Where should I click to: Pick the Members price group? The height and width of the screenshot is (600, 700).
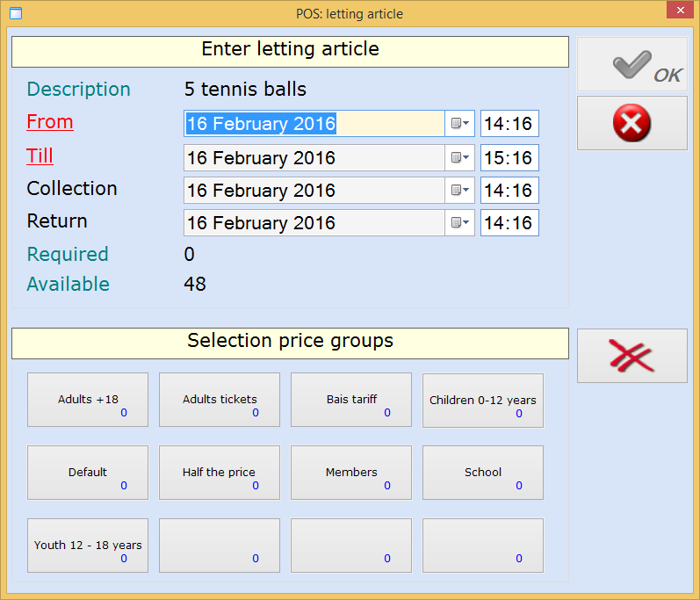[351, 473]
